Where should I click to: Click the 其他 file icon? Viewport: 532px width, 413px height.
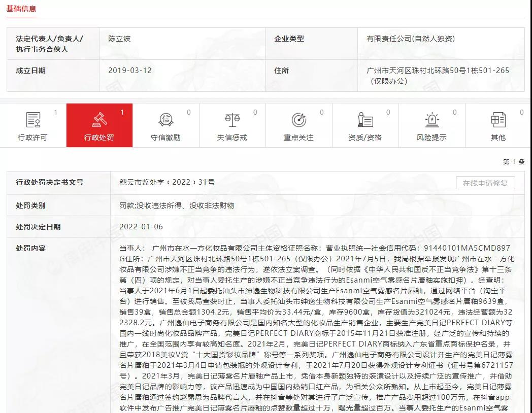[498, 120]
